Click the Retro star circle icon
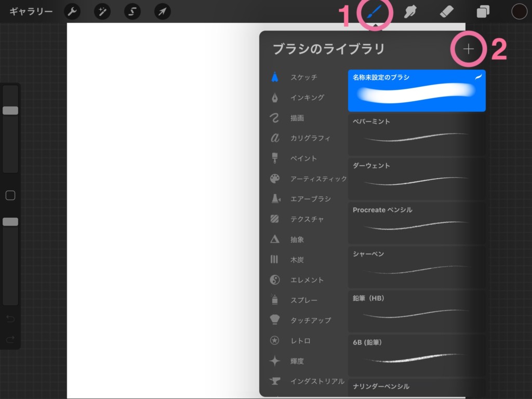The image size is (532, 399). 274,340
